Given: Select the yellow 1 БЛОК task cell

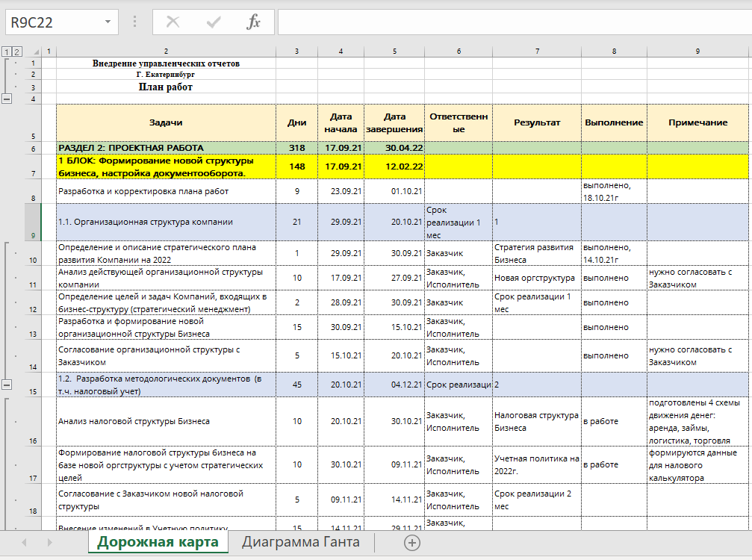Looking at the screenshot, I should (166, 167).
